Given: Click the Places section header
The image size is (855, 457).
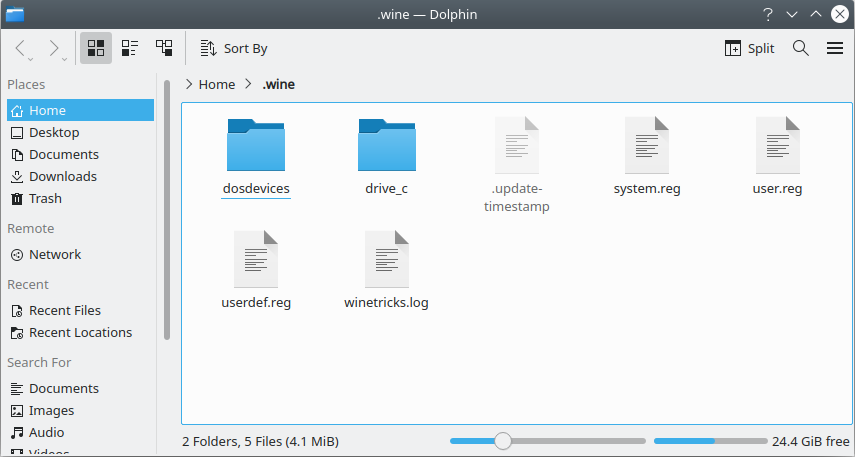Looking at the screenshot, I should [26, 85].
